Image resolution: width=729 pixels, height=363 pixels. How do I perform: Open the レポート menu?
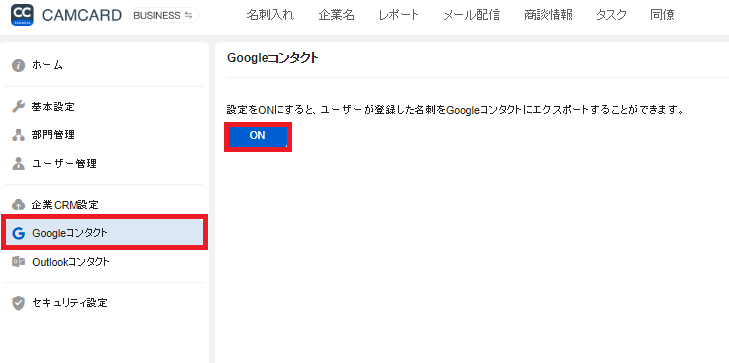click(398, 15)
